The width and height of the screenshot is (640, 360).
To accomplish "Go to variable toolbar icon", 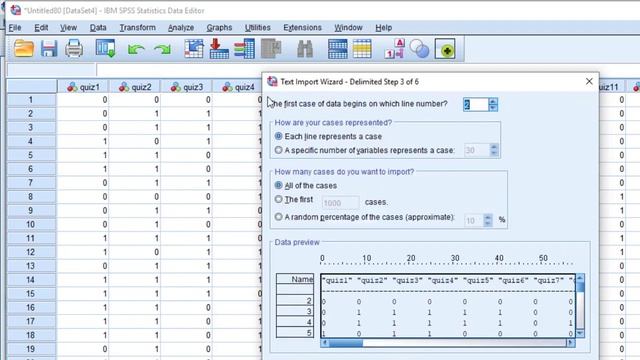I will tap(219, 49).
